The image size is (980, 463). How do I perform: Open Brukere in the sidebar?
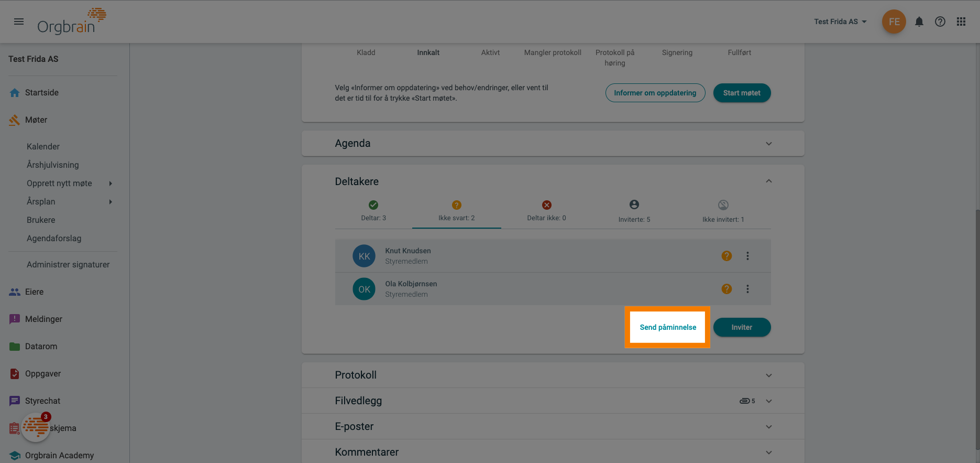tap(41, 220)
